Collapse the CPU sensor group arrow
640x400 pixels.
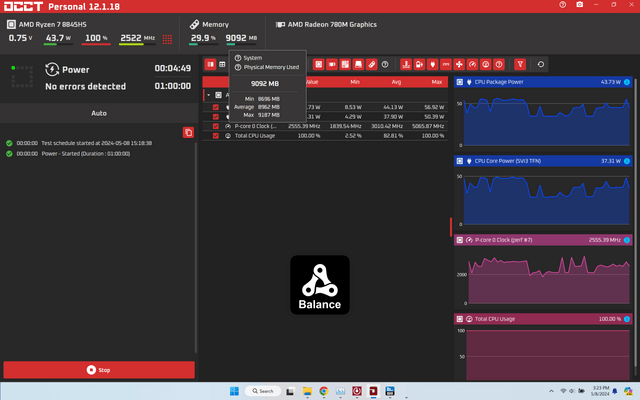(x=209, y=95)
